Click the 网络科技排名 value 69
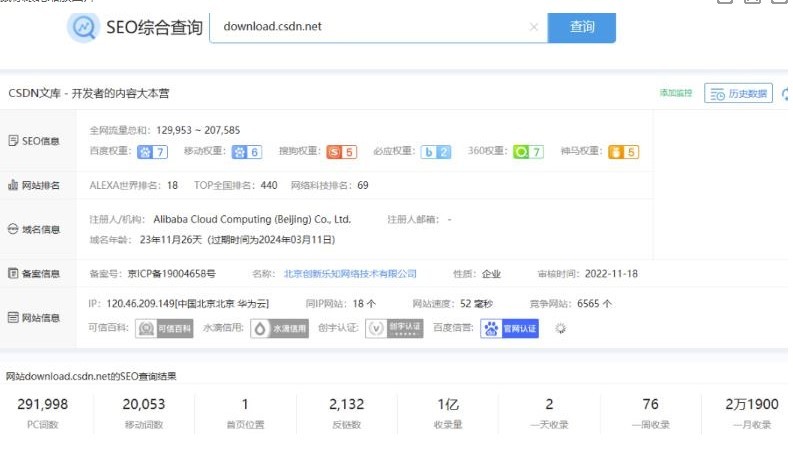This screenshot has width=793, height=450. click(x=363, y=186)
